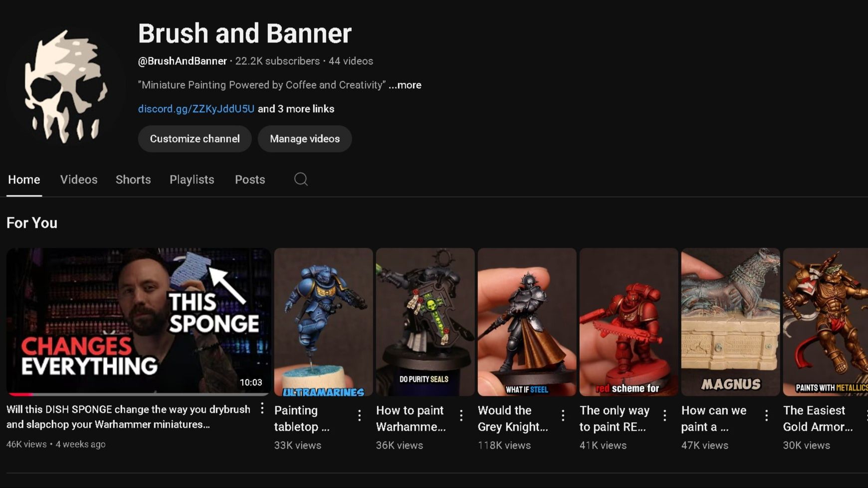Open the 'red scheme for' short thumbnail
The width and height of the screenshot is (868, 488).
(629, 322)
